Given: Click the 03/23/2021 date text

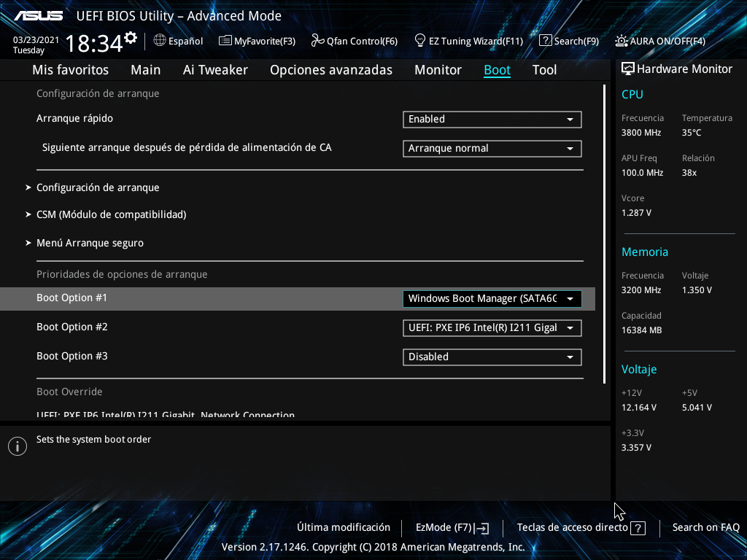Looking at the screenshot, I should tap(36, 40).
